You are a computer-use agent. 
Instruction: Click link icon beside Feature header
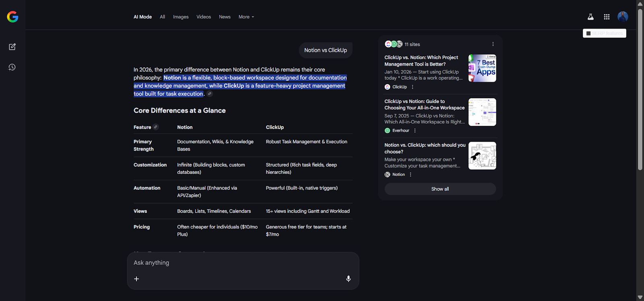(x=156, y=127)
